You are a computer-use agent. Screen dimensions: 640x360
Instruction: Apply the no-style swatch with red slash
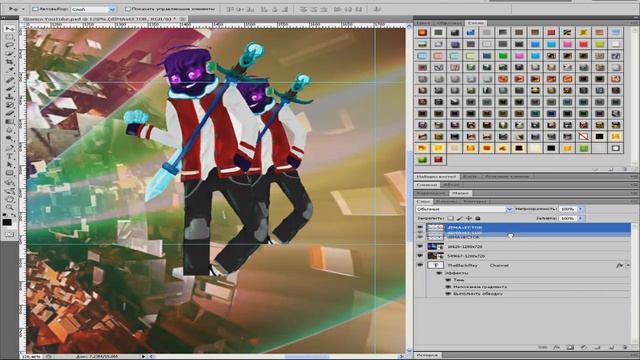point(583,136)
